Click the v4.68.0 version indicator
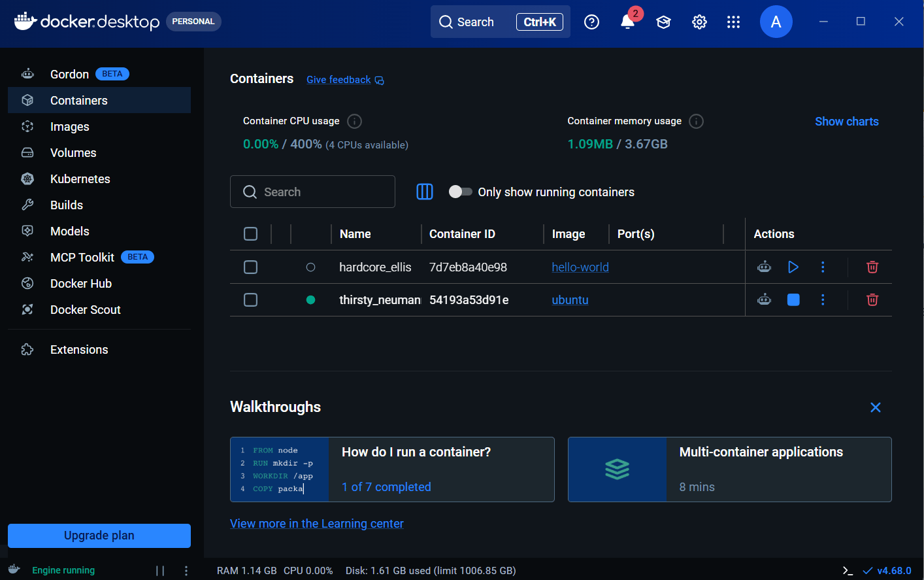This screenshot has height=580, width=924. pyautogui.click(x=887, y=570)
